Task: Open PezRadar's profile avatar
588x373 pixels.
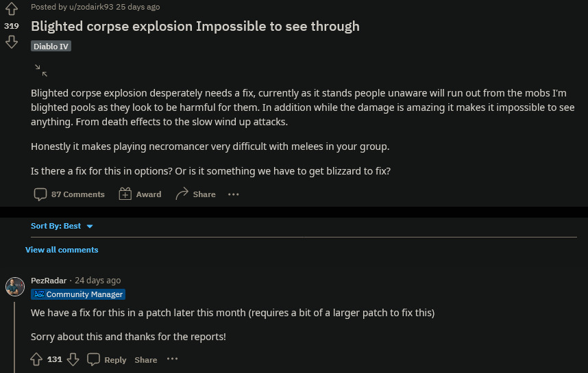Action: coord(15,286)
